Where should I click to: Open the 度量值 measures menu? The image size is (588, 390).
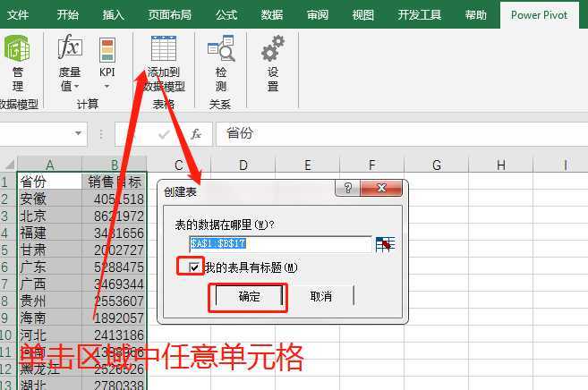[x=70, y=63]
